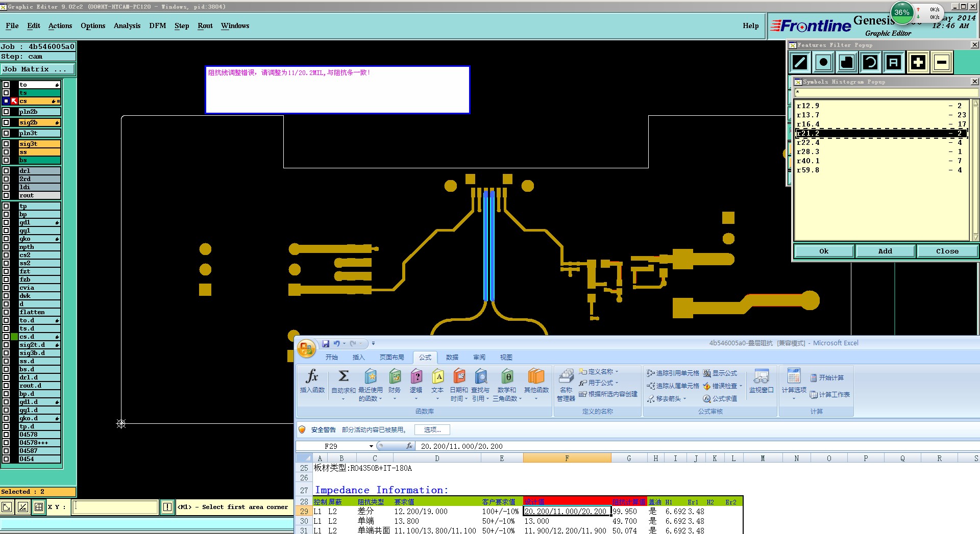980x534 pixels.
Task: Click the Insert Function fx icon
Action: click(312, 377)
